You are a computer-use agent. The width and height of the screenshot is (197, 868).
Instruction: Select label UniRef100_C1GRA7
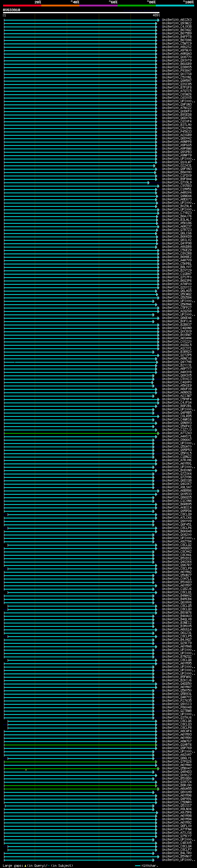coord(177,274)
